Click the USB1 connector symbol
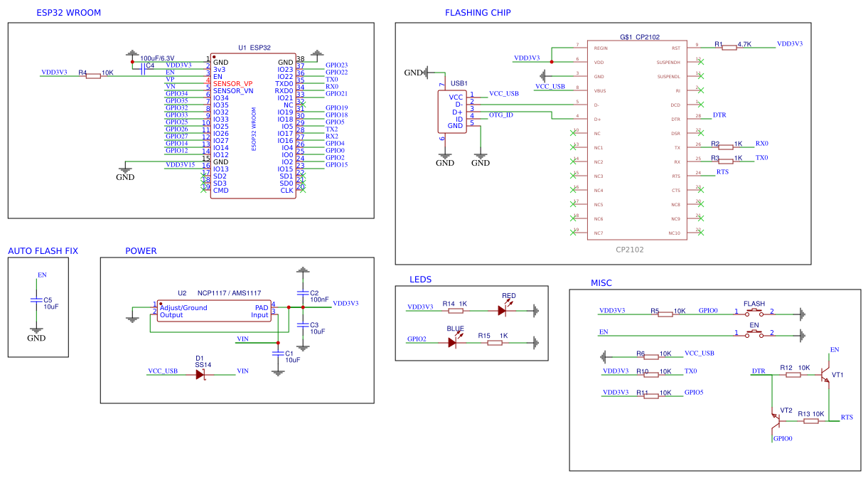 click(451, 112)
